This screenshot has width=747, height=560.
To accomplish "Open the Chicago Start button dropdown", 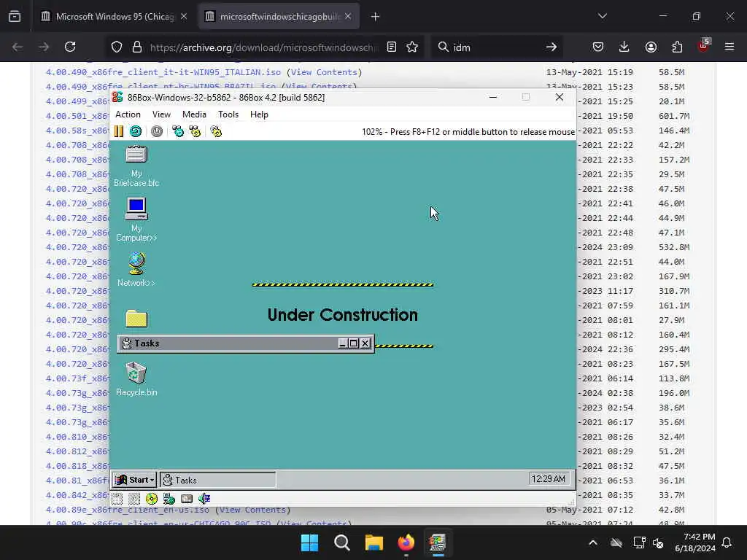I will 135,480.
